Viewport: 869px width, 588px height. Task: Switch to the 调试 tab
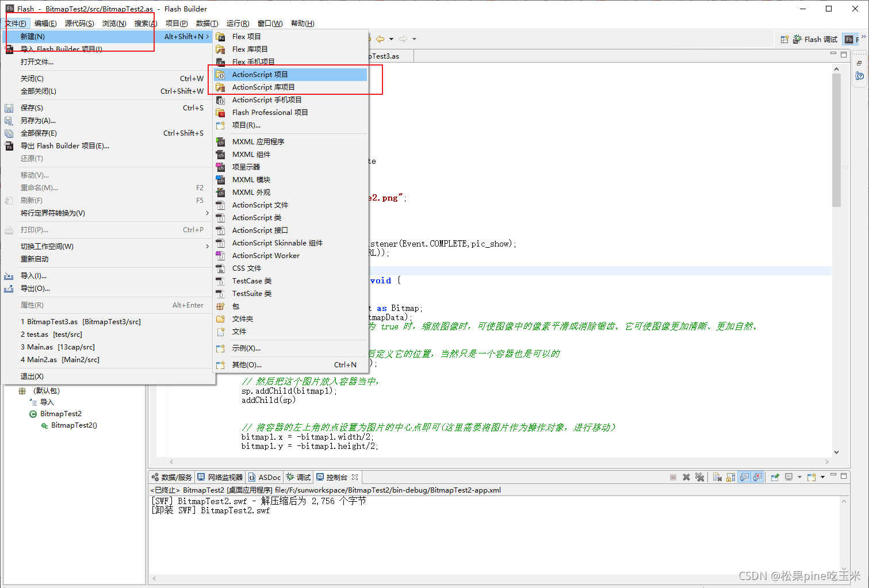click(298, 478)
